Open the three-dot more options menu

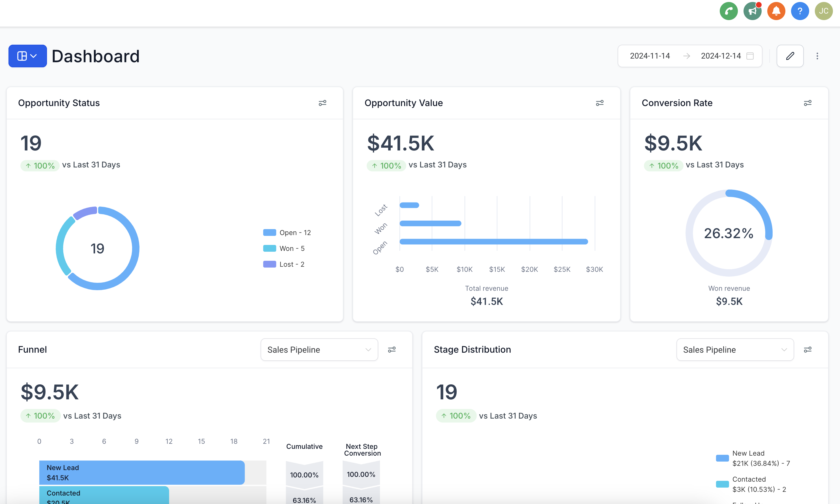click(817, 56)
